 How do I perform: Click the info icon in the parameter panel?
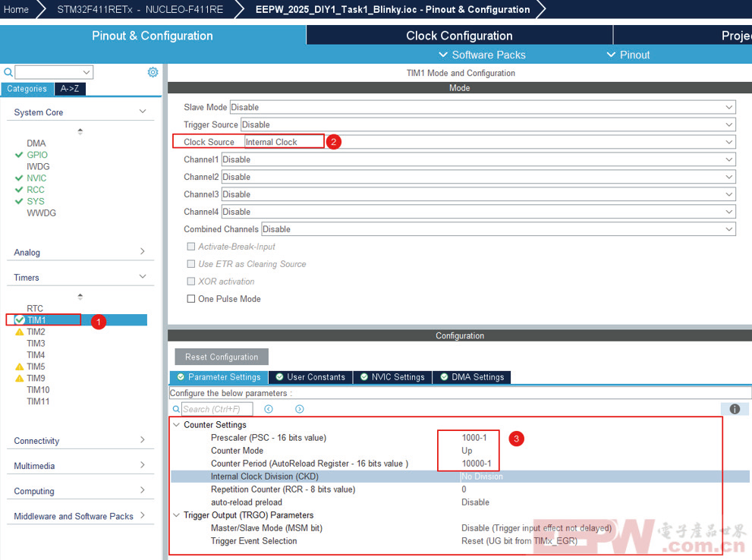coord(735,408)
